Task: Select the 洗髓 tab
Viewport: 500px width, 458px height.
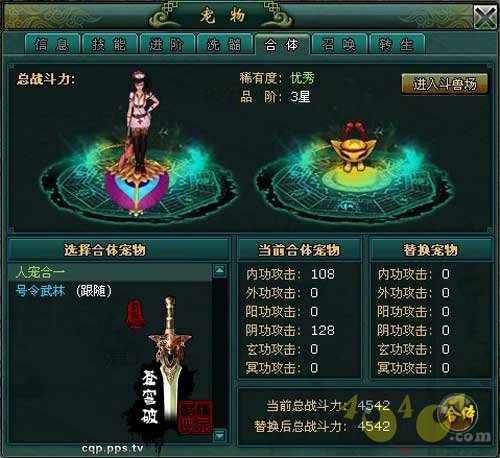Action: 224,44
